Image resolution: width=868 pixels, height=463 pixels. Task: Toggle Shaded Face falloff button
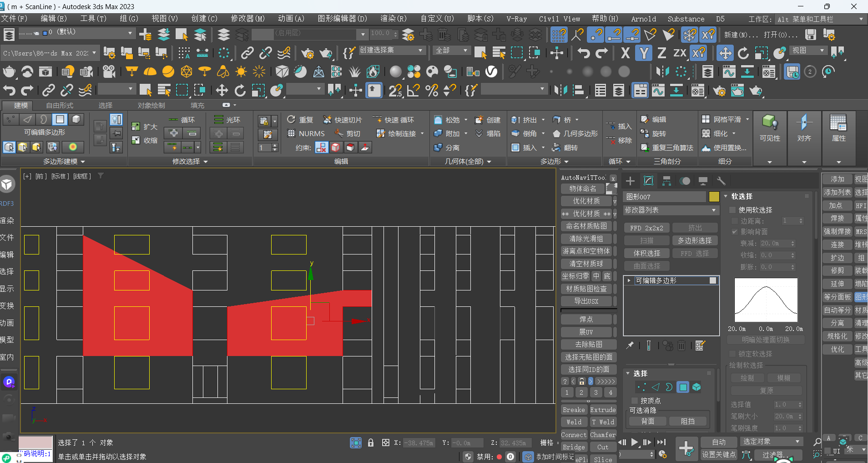click(766, 340)
